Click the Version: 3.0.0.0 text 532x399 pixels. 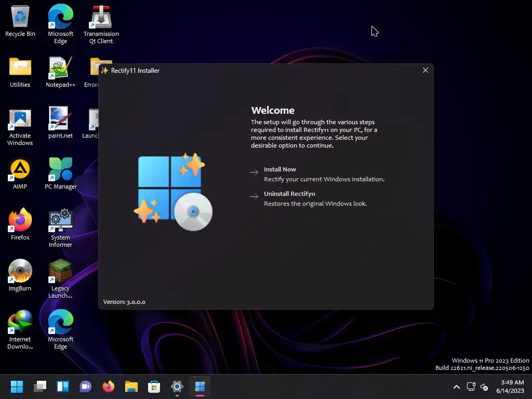124,302
